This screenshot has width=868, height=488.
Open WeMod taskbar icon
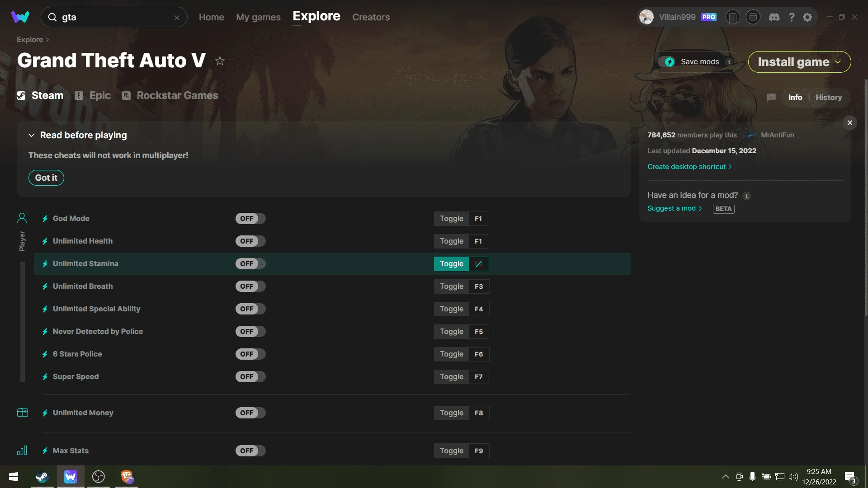71,477
